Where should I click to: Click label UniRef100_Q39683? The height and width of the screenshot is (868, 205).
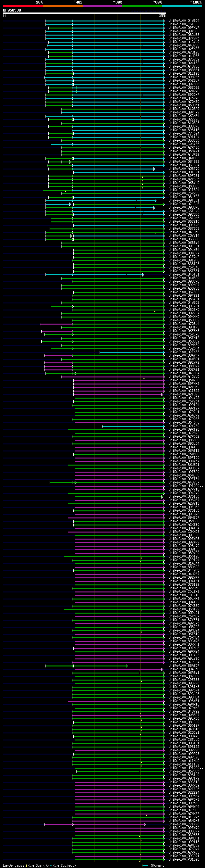pos(184,835)
